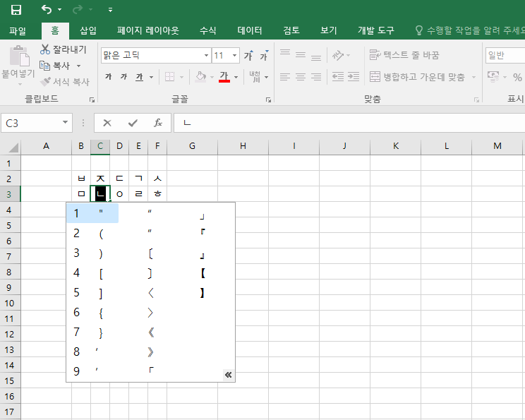Image resolution: width=525 pixels, height=420 pixels.
Task: Apply cell borders icon
Action: pos(170,77)
